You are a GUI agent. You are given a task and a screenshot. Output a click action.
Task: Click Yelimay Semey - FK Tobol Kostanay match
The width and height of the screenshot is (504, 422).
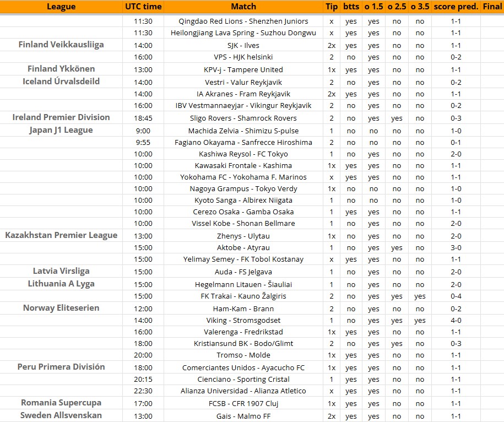coord(243,259)
